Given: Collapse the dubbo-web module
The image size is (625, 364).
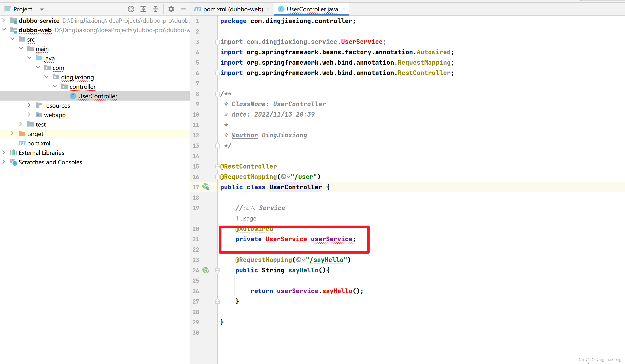Looking at the screenshot, I should [4, 30].
